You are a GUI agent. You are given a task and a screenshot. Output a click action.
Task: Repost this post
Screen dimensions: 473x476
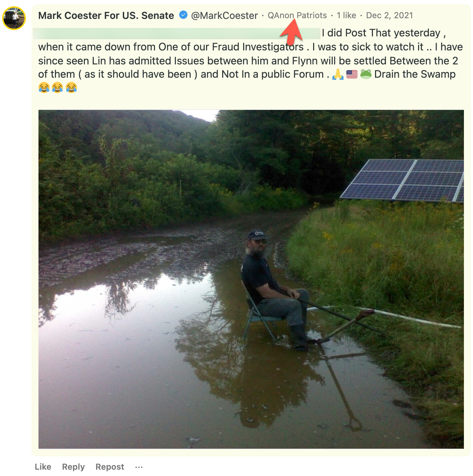pos(110,467)
